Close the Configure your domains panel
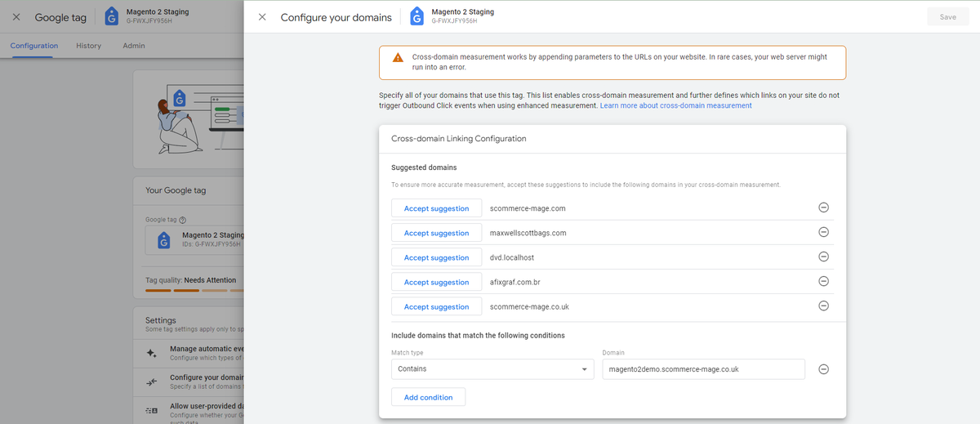 click(x=261, y=17)
